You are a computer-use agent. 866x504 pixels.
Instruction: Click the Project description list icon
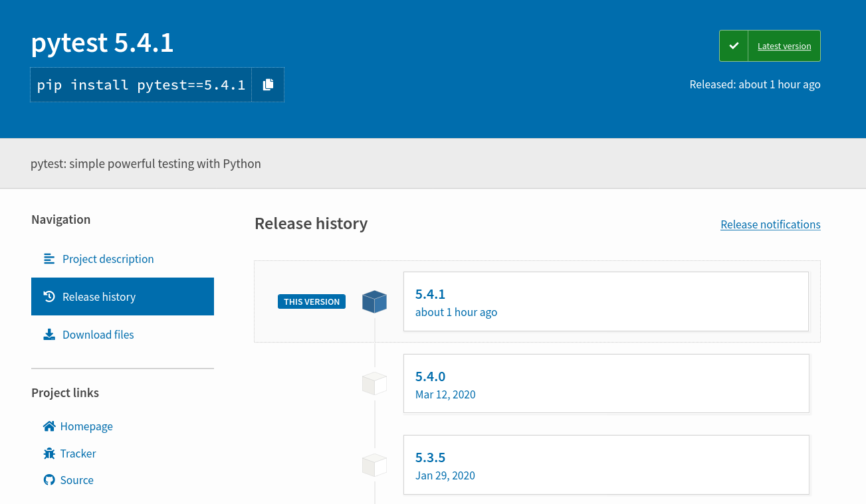coord(49,259)
